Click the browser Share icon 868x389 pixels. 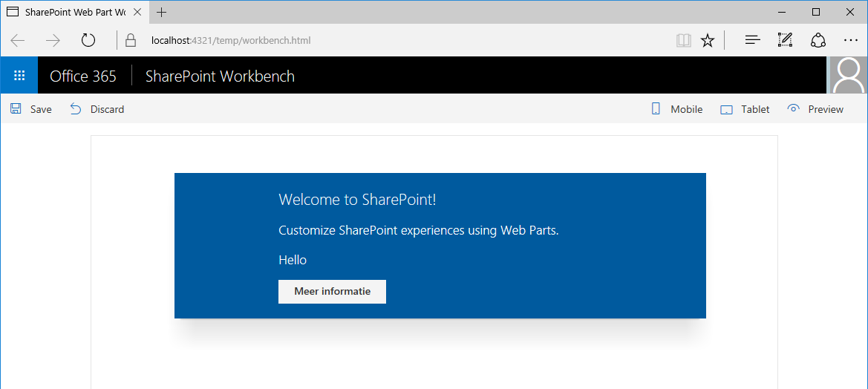818,40
